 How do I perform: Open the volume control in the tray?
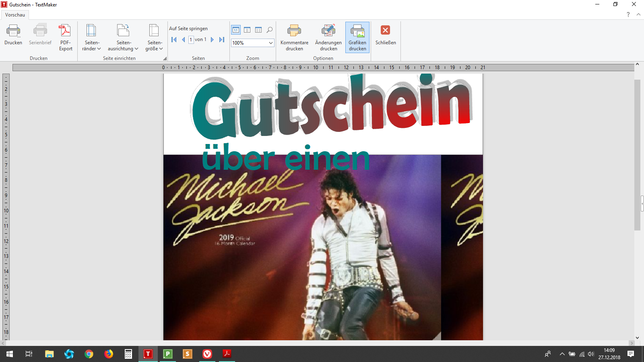(x=591, y=354)
